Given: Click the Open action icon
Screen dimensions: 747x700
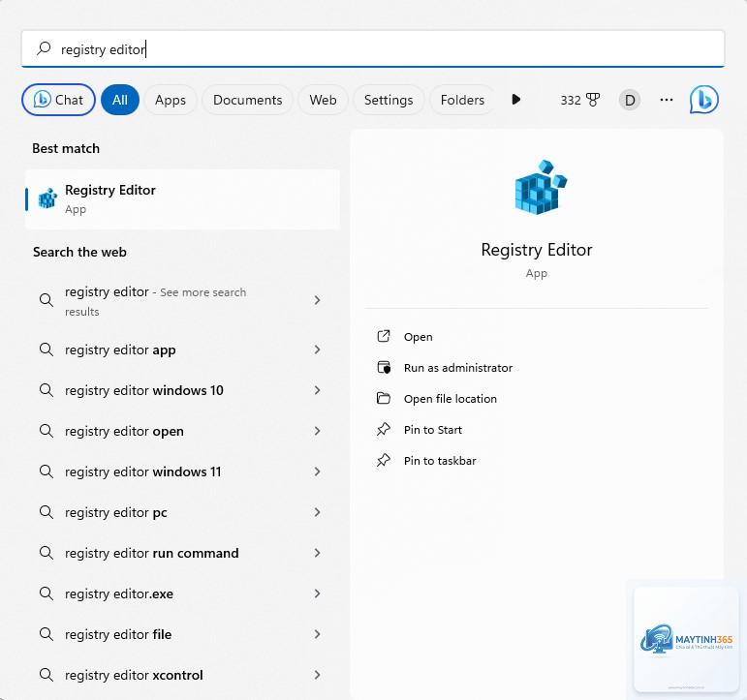Looking at the screenshot, I should [x=384, y=337].
